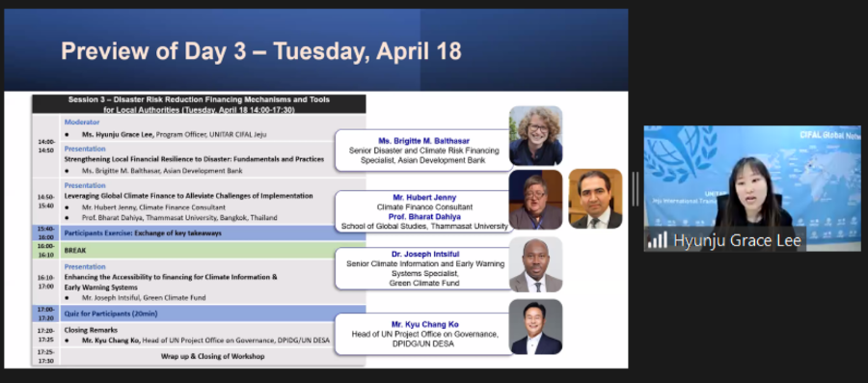Click the Session 3 table header
This screenshot has width=868, height=383.
199,104
